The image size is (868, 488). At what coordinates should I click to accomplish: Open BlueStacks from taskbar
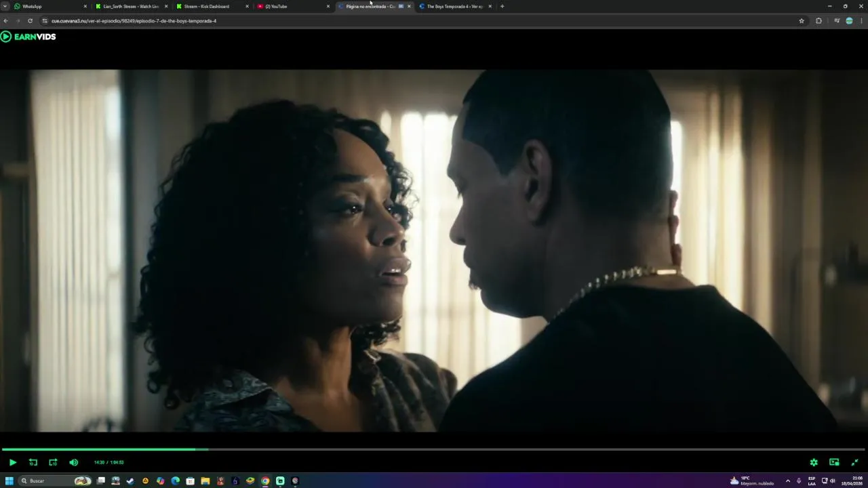pyautogui.click(x=250, y=481)
